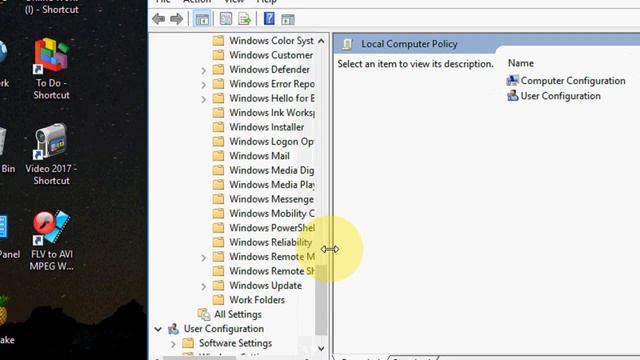Select Windows Messenger tree item
The image size is (640, 360).
coord(271,199)
